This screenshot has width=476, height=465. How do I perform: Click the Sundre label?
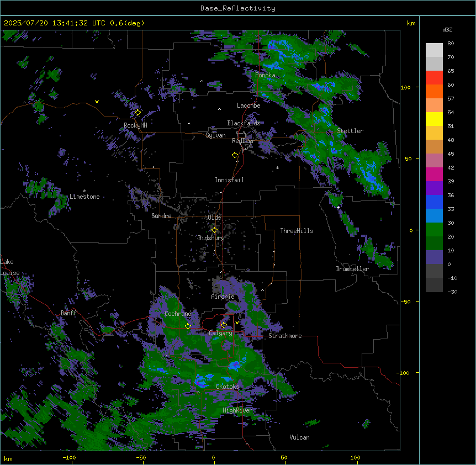click(x=161, y=216)
